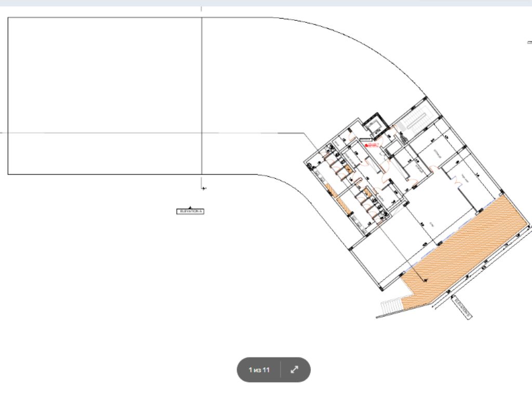Click the vertical divider in the page control pill
Screen dimensions: 532x399
(281, 370)
